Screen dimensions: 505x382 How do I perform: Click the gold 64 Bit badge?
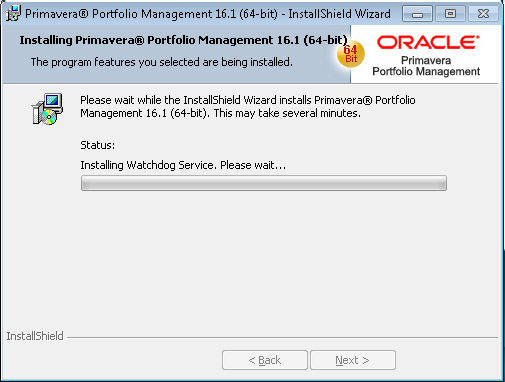point(351,54)
